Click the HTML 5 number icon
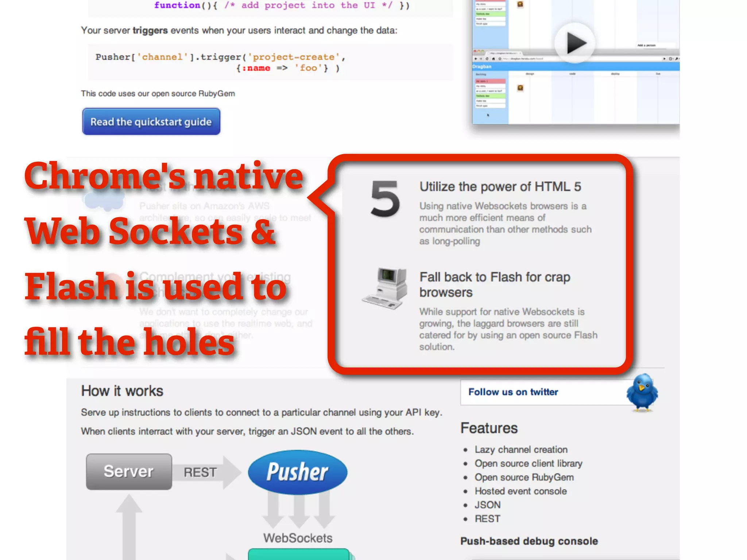Viewport: 747px width, 560px height. tap(385, 199)
